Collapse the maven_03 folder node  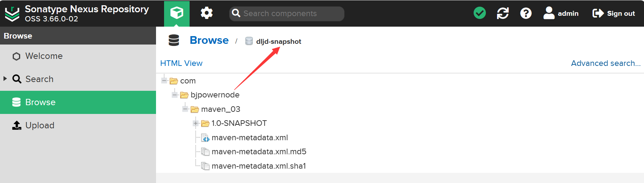click(x=185, y=109)
